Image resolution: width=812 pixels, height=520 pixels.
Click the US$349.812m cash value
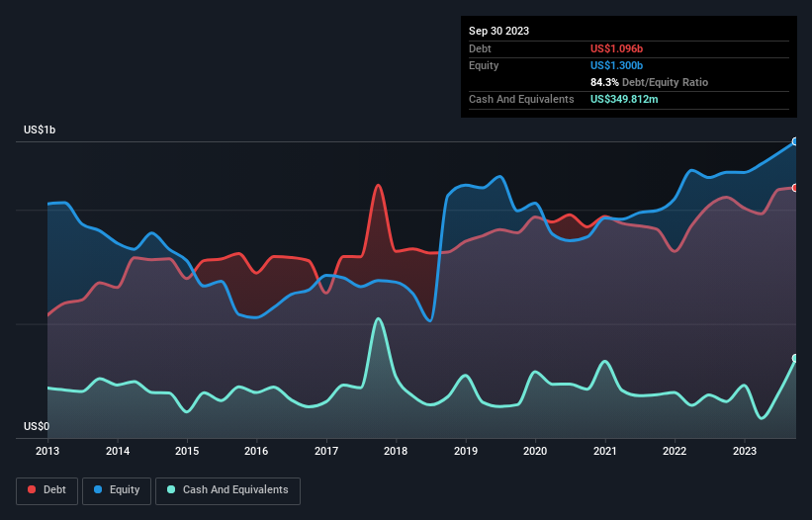coord(624,99)
